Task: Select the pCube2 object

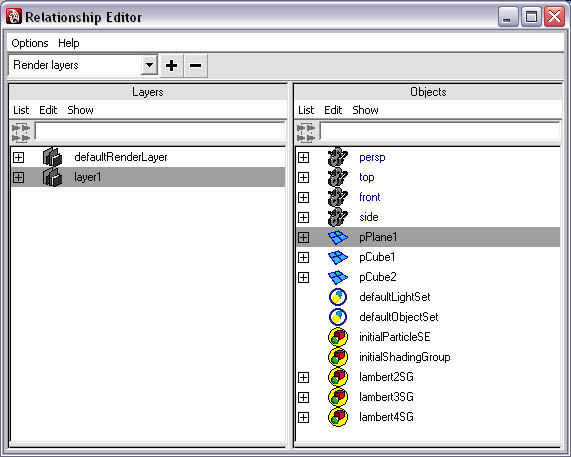Action: pos(428,277)
